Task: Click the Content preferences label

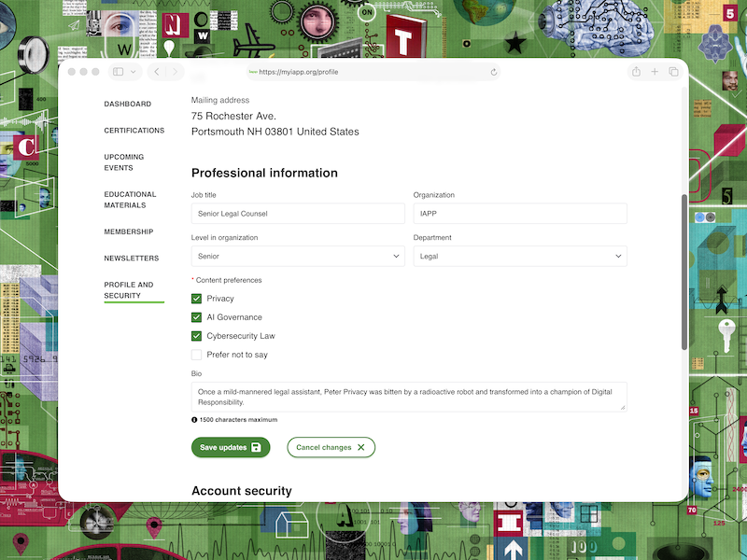Action: [x=229, y=281]
